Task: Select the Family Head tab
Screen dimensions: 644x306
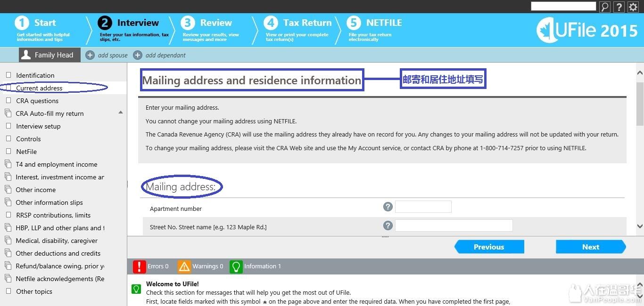Action: (50, 55)
